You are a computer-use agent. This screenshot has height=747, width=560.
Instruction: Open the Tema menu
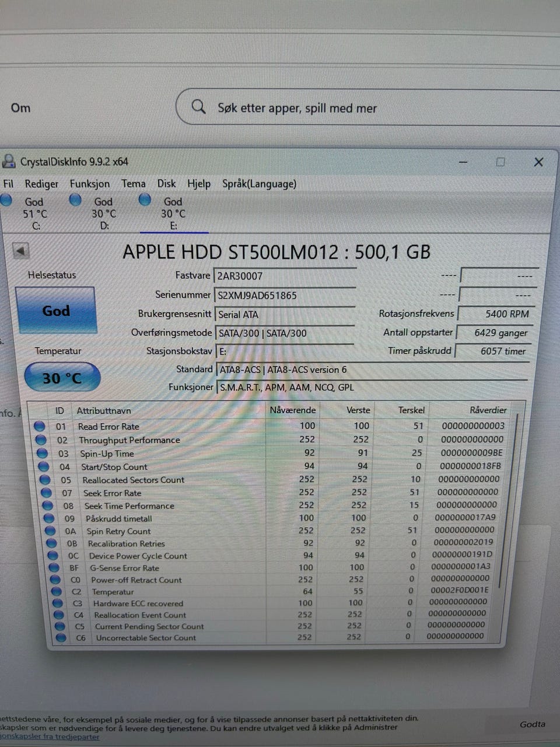[134, 184]
